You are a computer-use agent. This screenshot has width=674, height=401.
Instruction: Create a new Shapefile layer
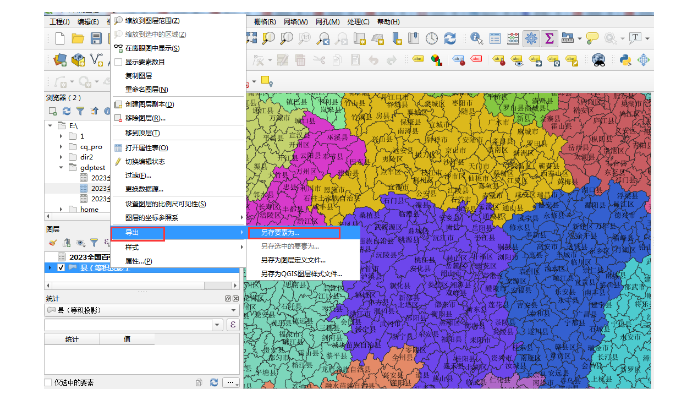[x=97, y=60]
